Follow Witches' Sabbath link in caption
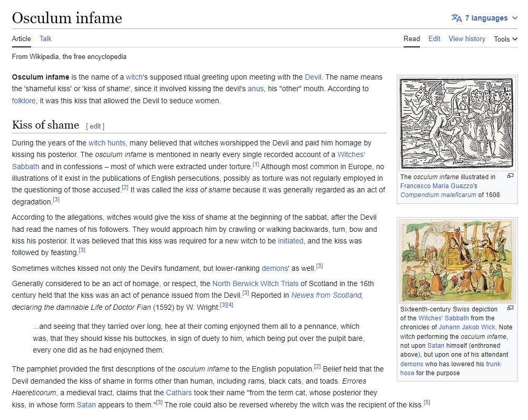This screenshot has height=420, width=528. point(444,318)
